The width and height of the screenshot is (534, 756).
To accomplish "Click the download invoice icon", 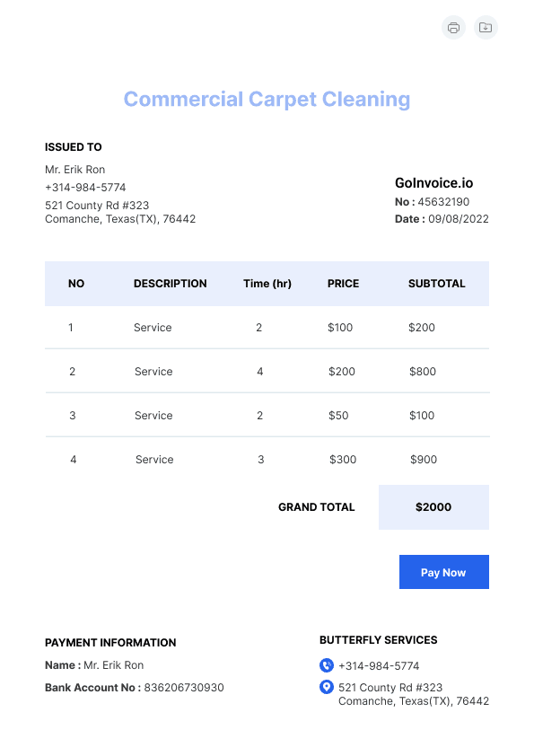I will (x=486, y=28).
